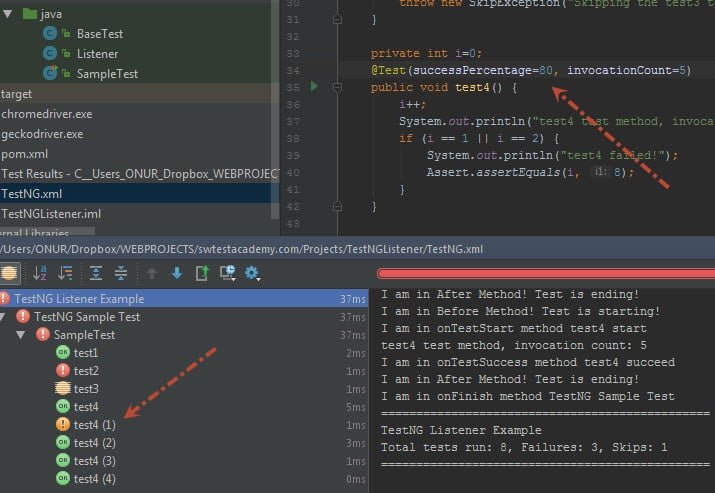Click the java folder icon
This screenshot has width=715, height=493.
(x=30, y=14)
